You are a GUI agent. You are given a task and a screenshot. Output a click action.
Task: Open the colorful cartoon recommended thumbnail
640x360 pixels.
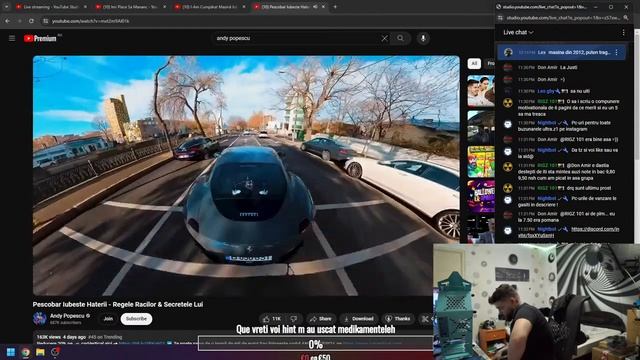click(x=481, y=162)
